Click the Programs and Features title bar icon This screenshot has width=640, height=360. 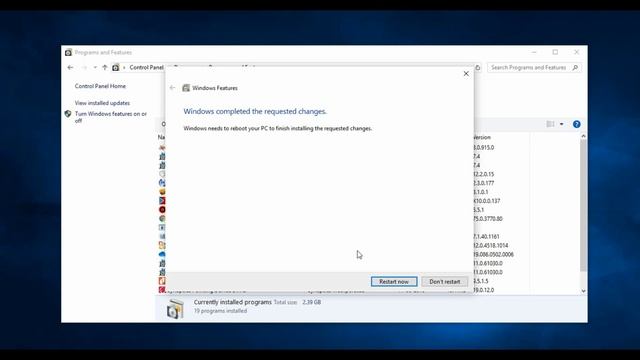pyautogui.click(x=68, y=52)
